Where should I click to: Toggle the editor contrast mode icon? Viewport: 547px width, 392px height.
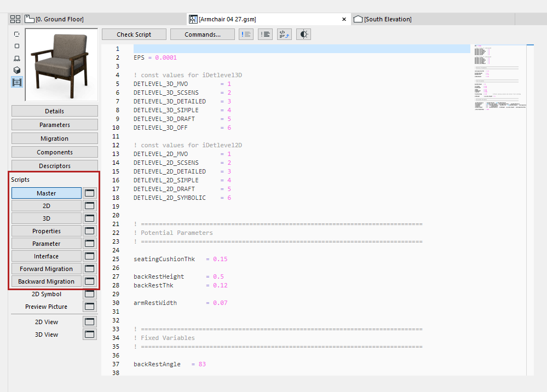(303, 34)
